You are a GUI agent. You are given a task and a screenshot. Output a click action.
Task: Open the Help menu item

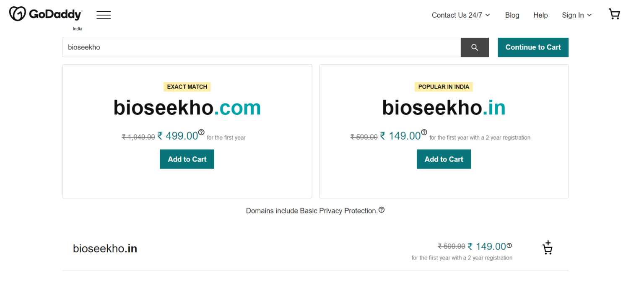click(x=540, y=15)
